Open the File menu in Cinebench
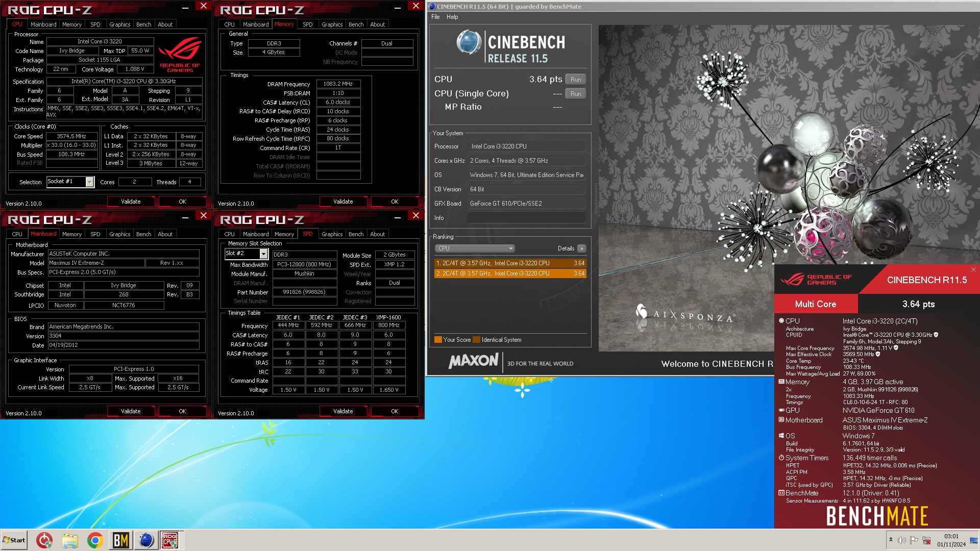The width and height of the screenshot is (980, 551). (x=435, y=17)
